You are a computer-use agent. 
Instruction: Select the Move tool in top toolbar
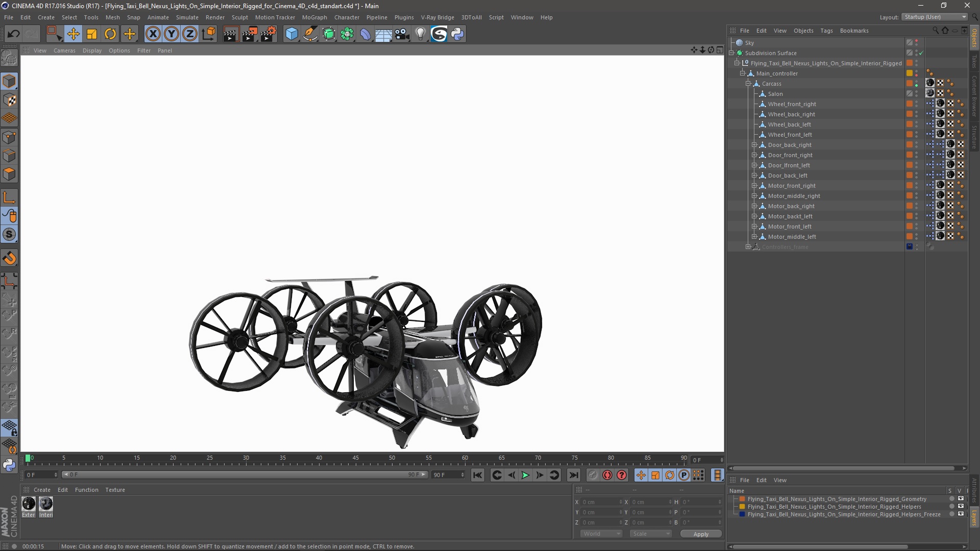[x=73, y=34]
